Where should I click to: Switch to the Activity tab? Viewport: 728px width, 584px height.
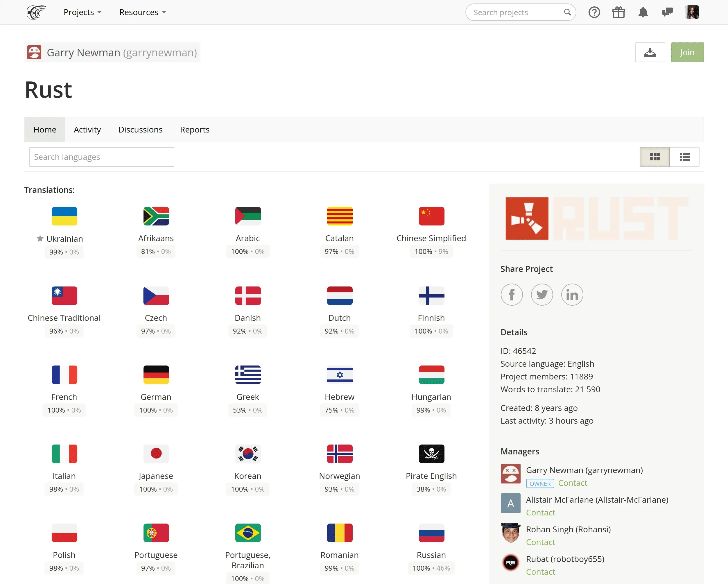(87, 130)
